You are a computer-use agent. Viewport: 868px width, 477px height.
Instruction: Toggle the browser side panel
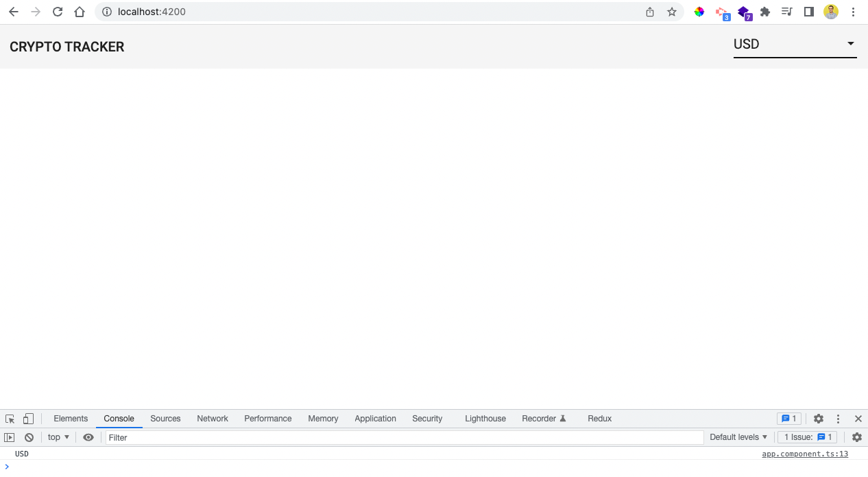coord(809,12)
